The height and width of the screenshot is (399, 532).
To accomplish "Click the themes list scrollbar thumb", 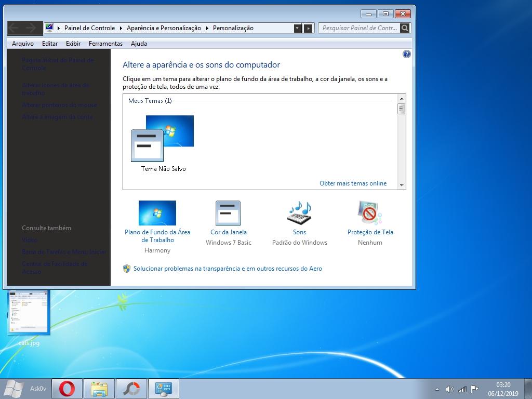I will point(402,109).
